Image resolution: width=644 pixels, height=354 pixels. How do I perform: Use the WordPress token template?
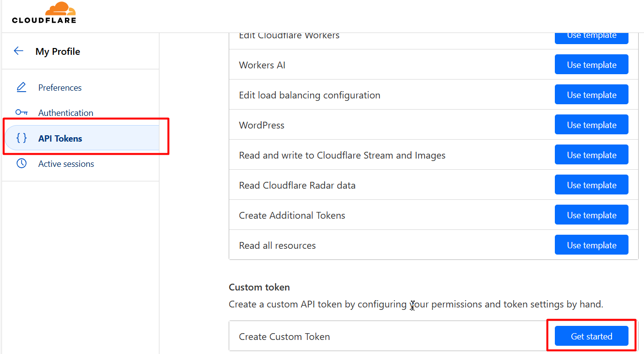pos(592,125)
